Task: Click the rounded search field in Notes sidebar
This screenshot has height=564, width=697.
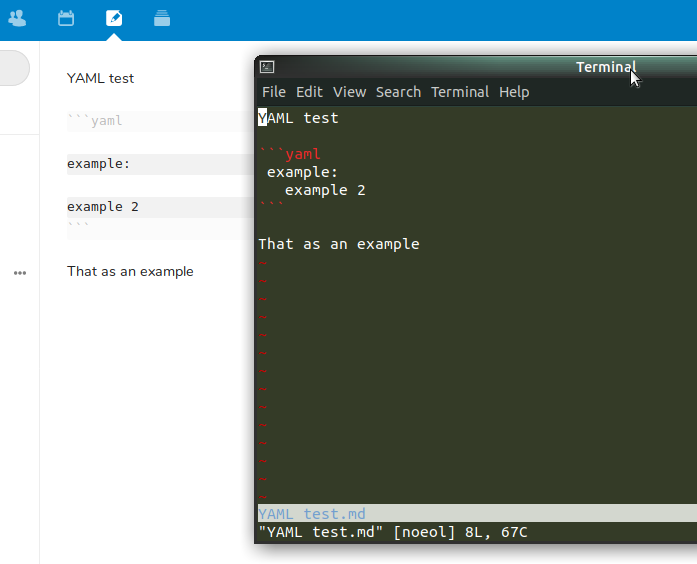Action: pos(15,68)
